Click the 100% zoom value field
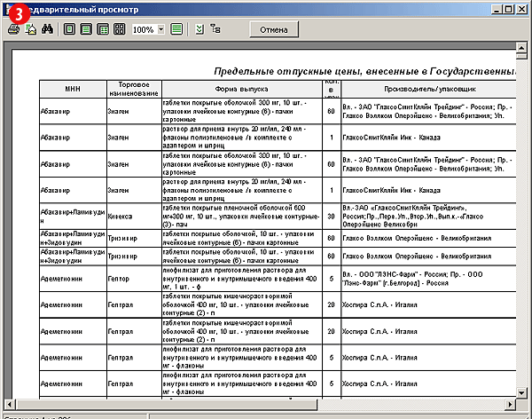532x419 pixels. (145, 29)
